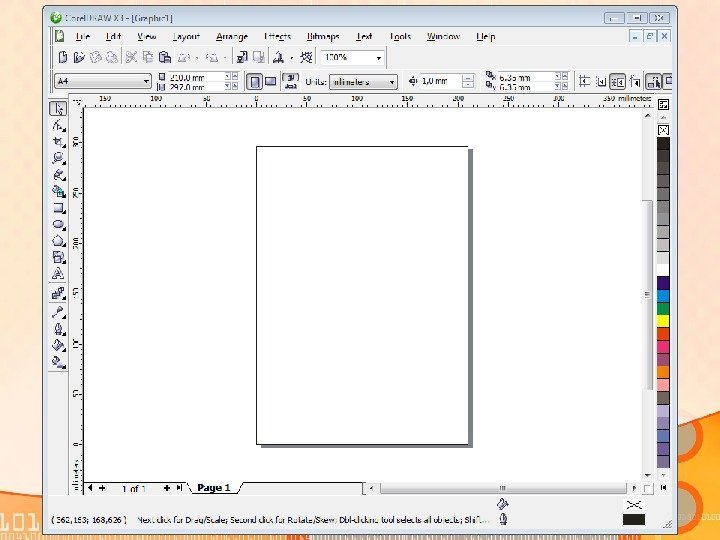Image resolution: width=720 pixels, height=540 pixels.
Task: Select the Freehand tool
Action: [58, 175]
